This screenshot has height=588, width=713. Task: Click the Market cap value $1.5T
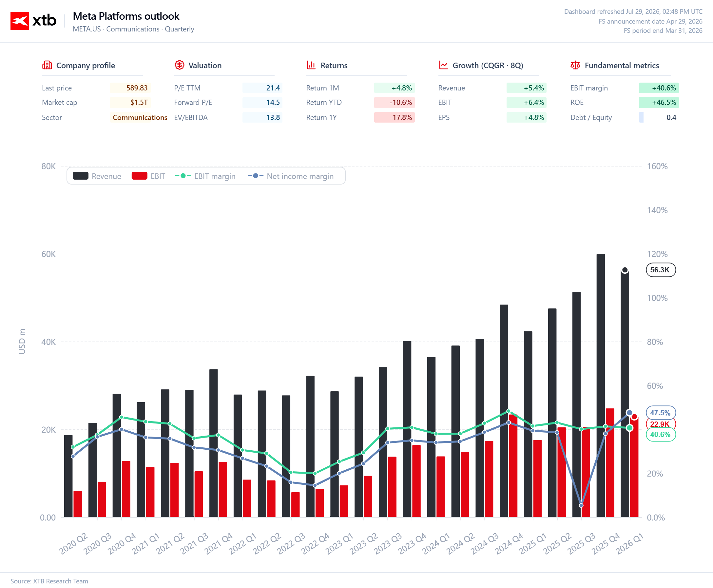click(139, 102)
